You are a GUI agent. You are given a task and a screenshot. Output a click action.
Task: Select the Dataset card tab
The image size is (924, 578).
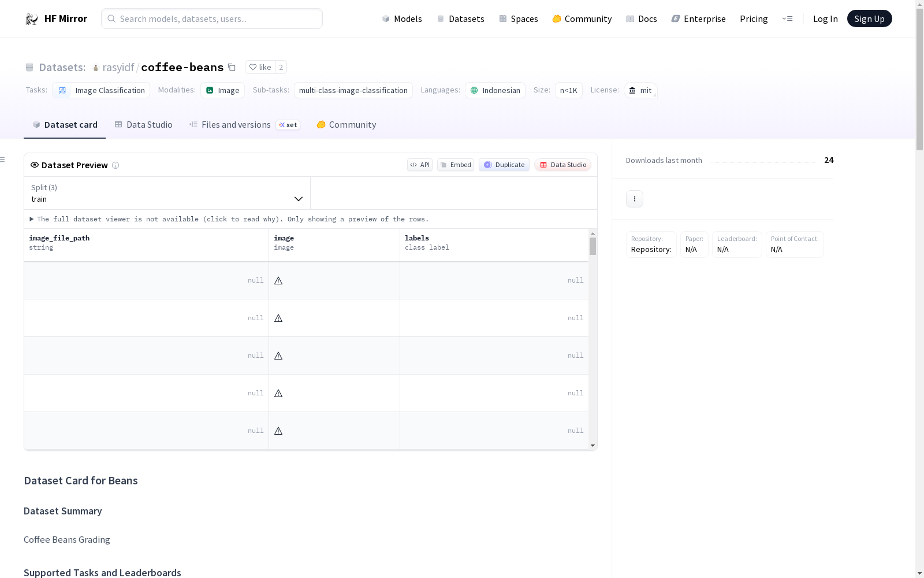tap(65, 125)
